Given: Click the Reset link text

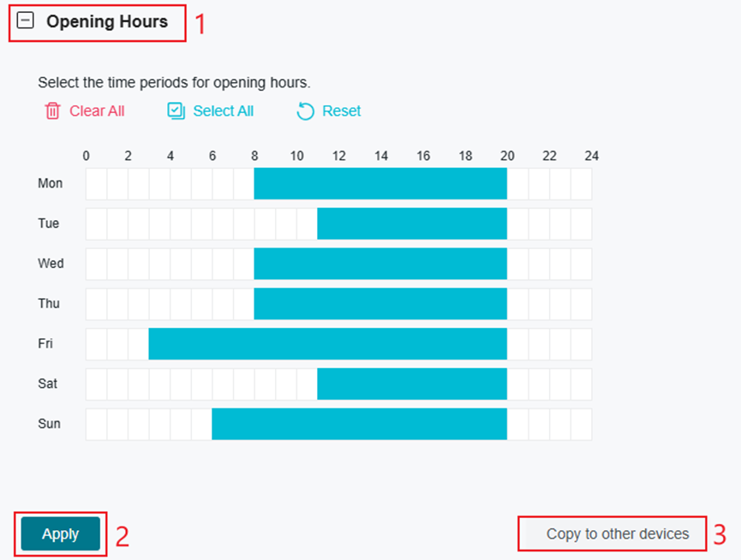Looking at the screenshot, I should point(340,110).
